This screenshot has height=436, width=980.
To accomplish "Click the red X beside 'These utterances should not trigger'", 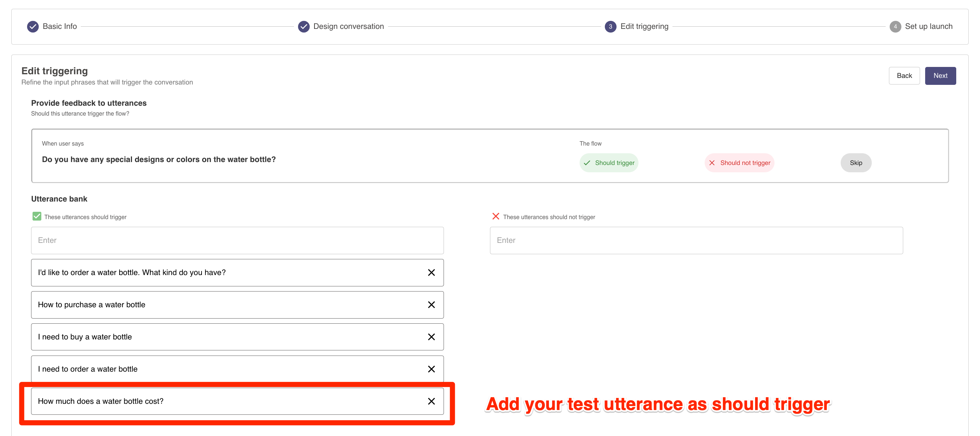I will (495, 217).
